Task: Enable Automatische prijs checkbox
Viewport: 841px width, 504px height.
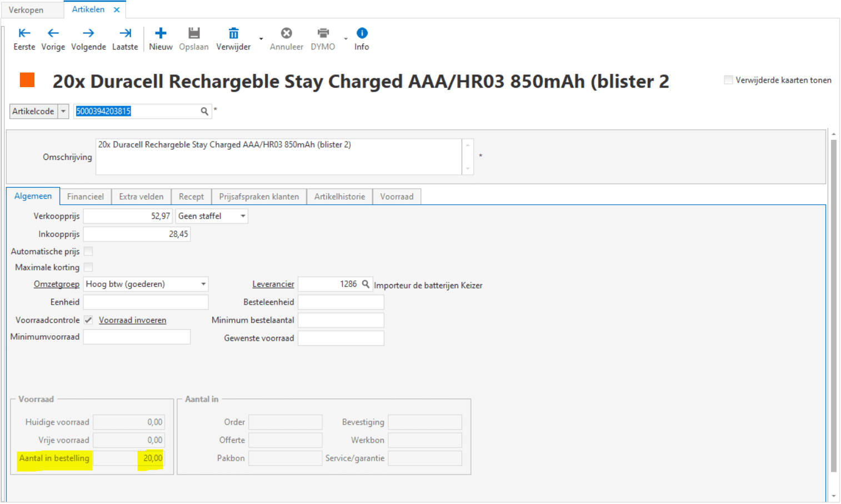Action: pos(88,251)
